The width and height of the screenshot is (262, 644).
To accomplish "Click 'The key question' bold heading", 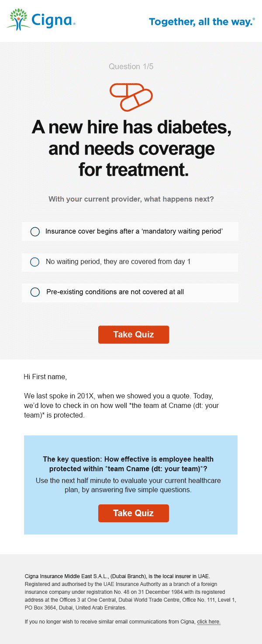I will (x=128, y=464).
